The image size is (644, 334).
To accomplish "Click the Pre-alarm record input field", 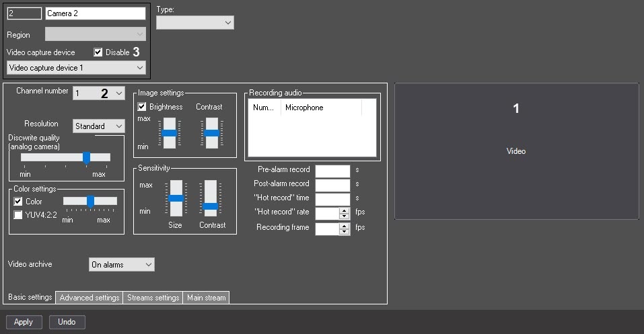I will pyautogui.click(x=332, y=170).
